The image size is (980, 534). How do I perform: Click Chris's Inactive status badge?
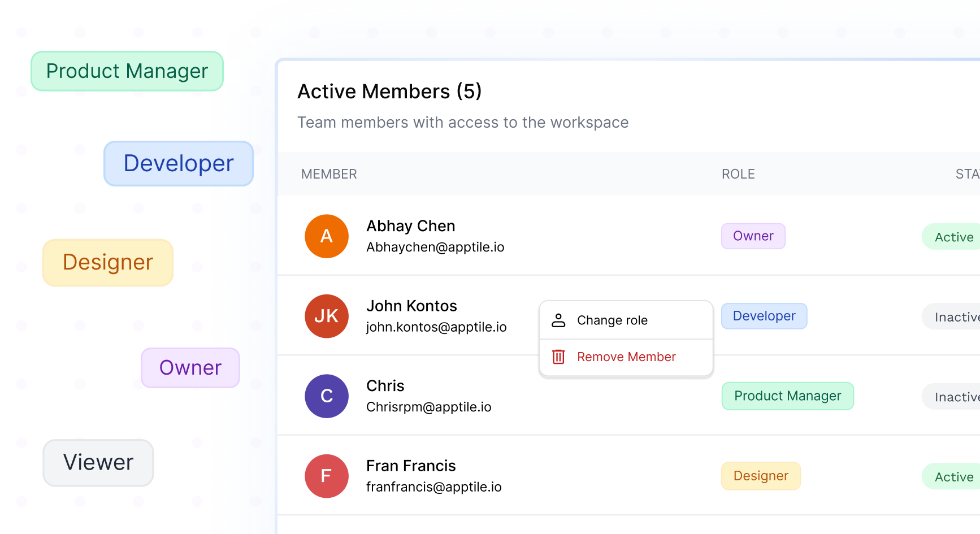[952, 397]
